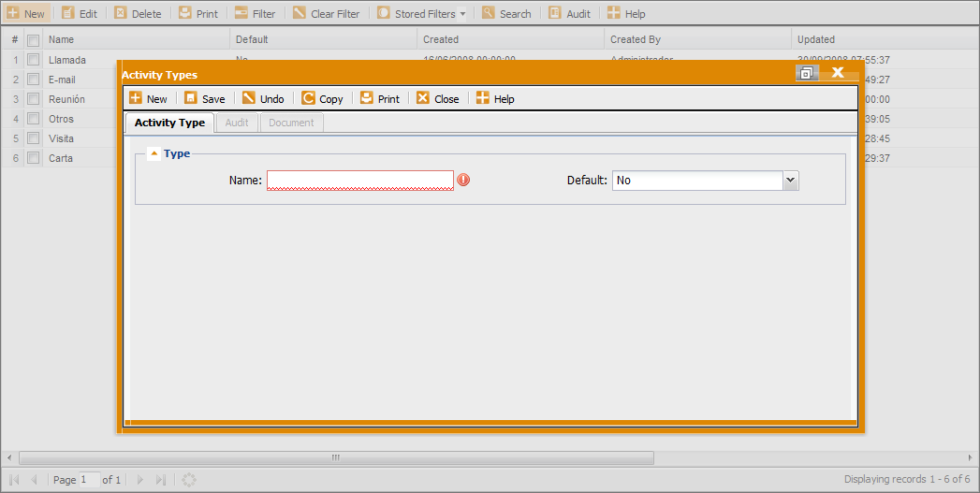Screen dimensions: 980x493
Task: Go to the previous page
Action: point(34,479)
